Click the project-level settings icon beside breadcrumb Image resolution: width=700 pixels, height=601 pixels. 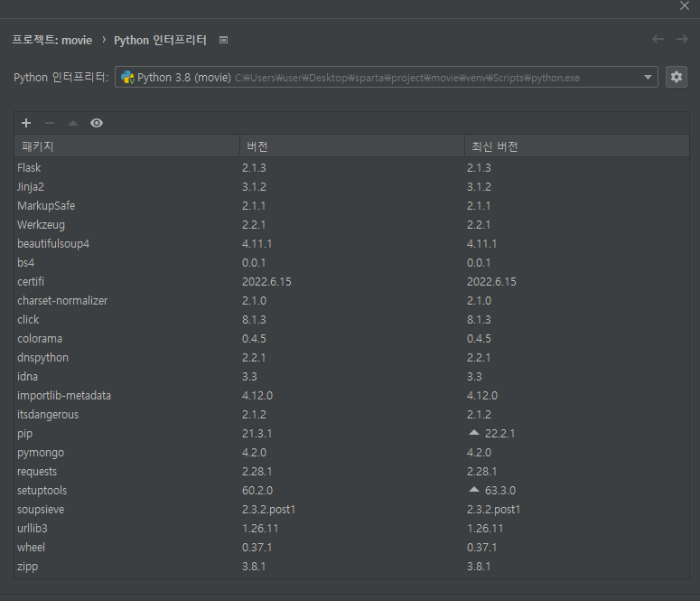point(224,40)
